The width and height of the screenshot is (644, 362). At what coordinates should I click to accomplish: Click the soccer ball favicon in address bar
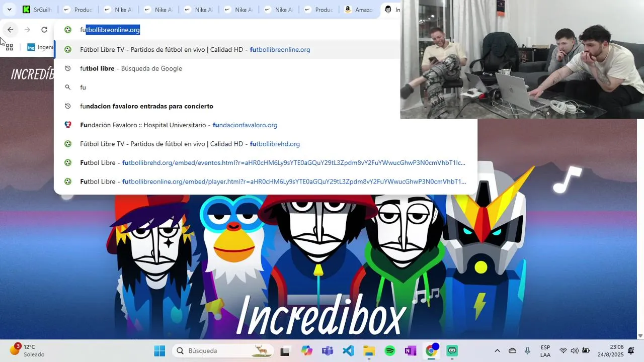tap(68, 30)
